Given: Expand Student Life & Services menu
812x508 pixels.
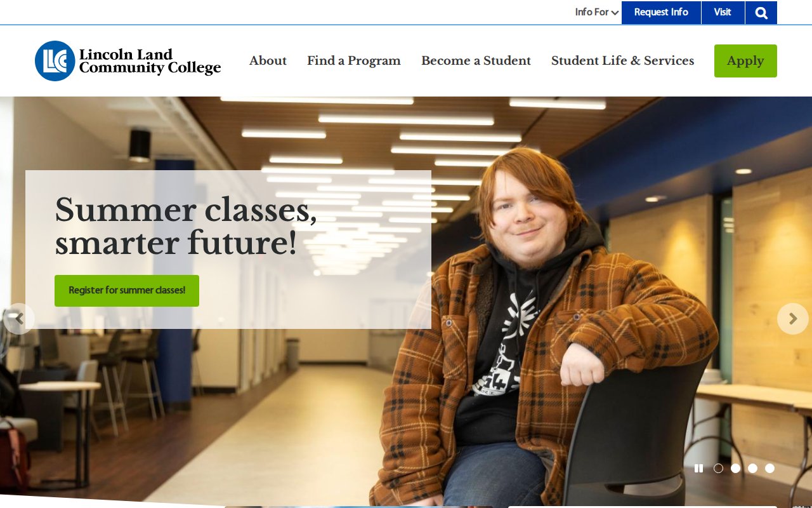Looking at the screenshot, I should point(622,60).
